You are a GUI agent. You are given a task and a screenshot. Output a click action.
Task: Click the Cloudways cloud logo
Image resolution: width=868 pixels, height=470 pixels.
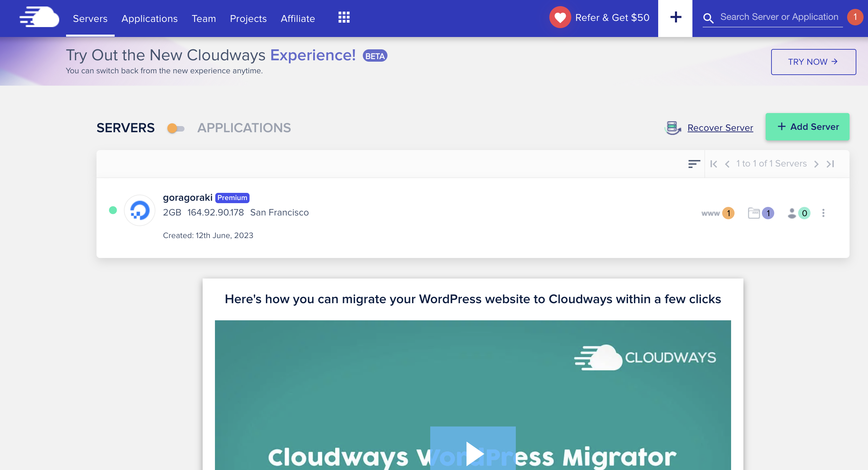click(x=39, y=17)
